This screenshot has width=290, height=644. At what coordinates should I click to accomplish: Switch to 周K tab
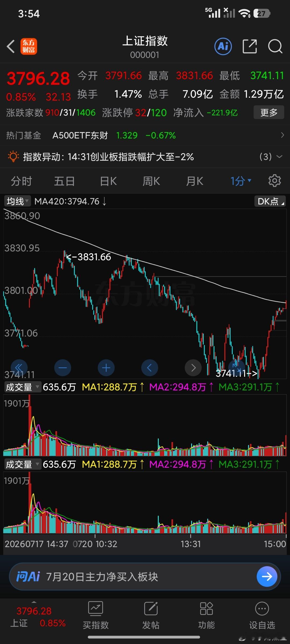[151, 181]
